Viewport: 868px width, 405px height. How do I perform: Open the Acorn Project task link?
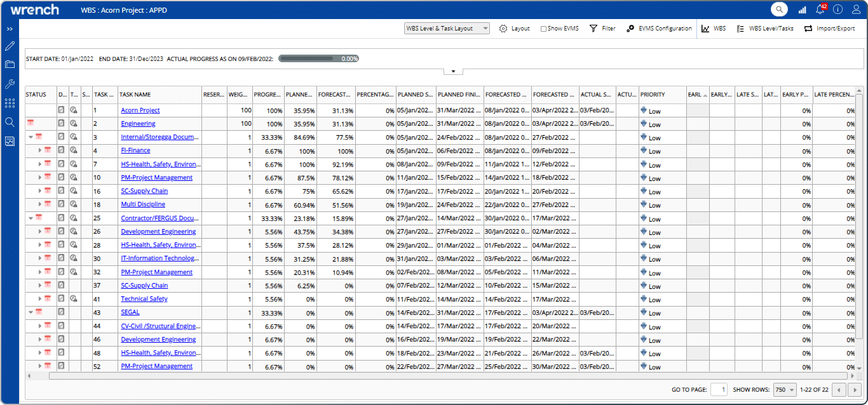[140, 110]
